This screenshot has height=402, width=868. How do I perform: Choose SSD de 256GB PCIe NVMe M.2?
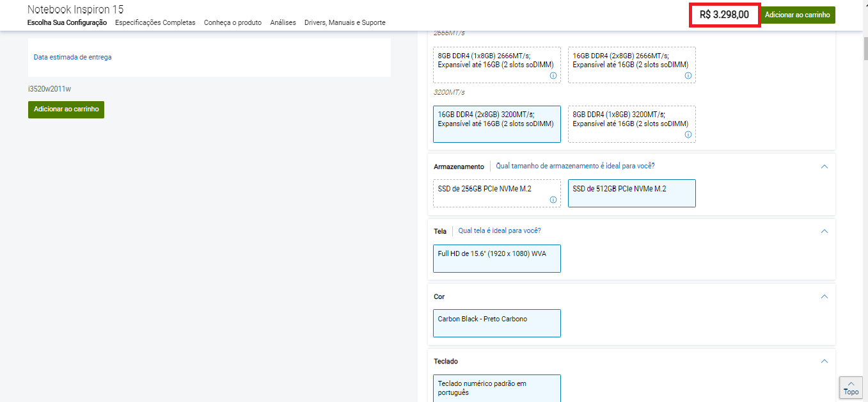[x=497, y=193]
